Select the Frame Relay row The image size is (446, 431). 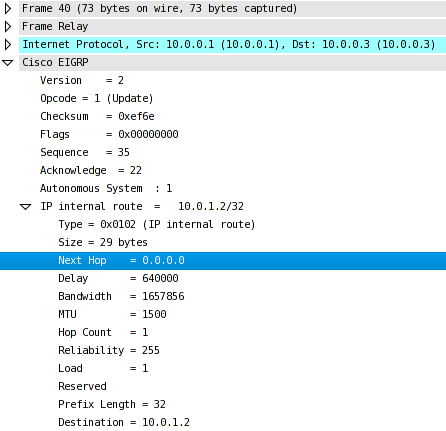(232, 26)
